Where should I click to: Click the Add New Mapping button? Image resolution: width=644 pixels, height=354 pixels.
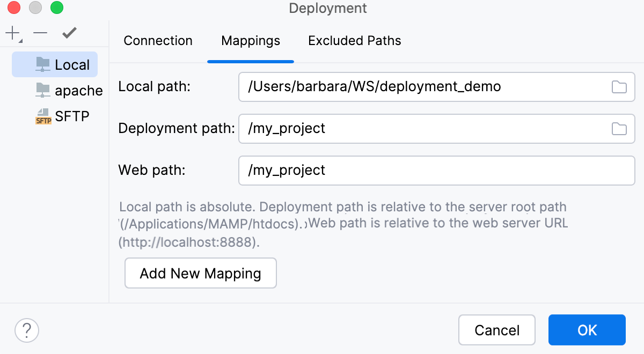click(x=200, y=273)
